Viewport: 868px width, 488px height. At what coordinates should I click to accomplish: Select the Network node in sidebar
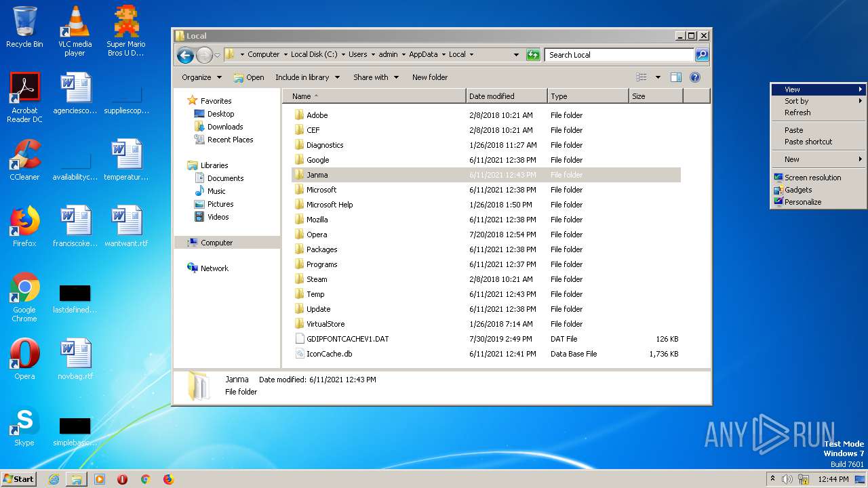click(x=214, y=268)
